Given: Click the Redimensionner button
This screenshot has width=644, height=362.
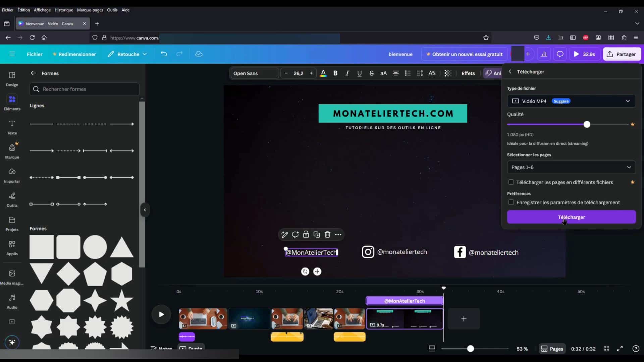Looking at the screenshot, I should [x=74, y=54].
